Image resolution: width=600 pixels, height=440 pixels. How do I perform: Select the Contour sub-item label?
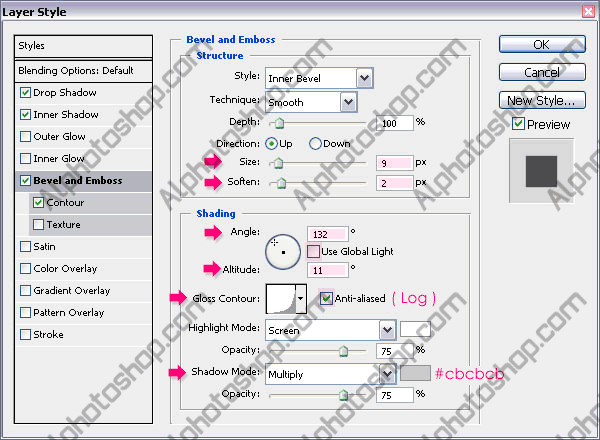[x=65, y=202]
